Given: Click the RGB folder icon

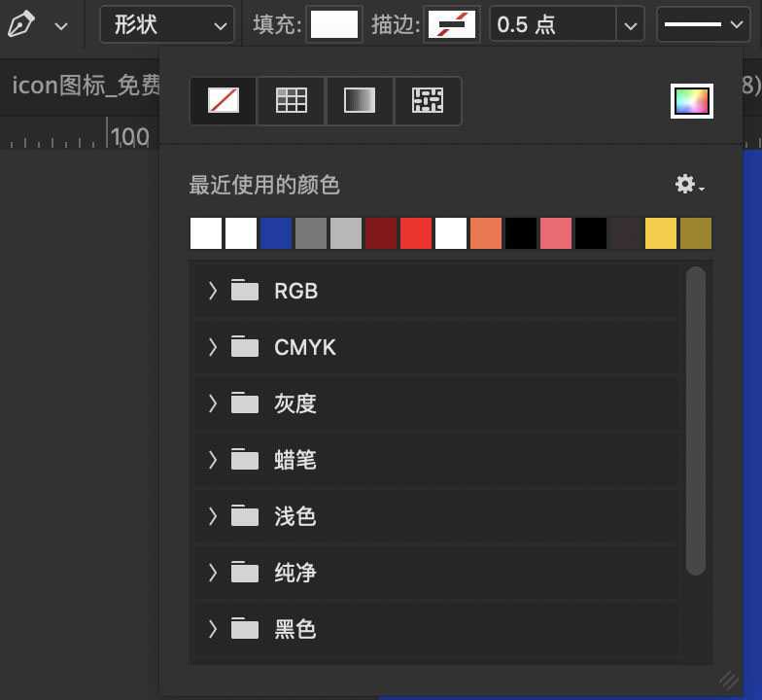Looking at the screenshot, I should pyautogui.click(x=245, y=291).
